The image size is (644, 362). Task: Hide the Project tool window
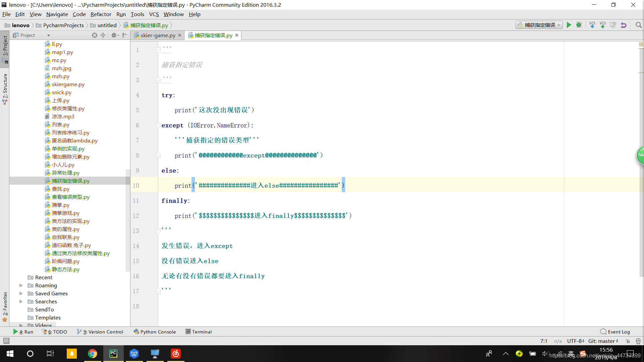tap(125, 35)
